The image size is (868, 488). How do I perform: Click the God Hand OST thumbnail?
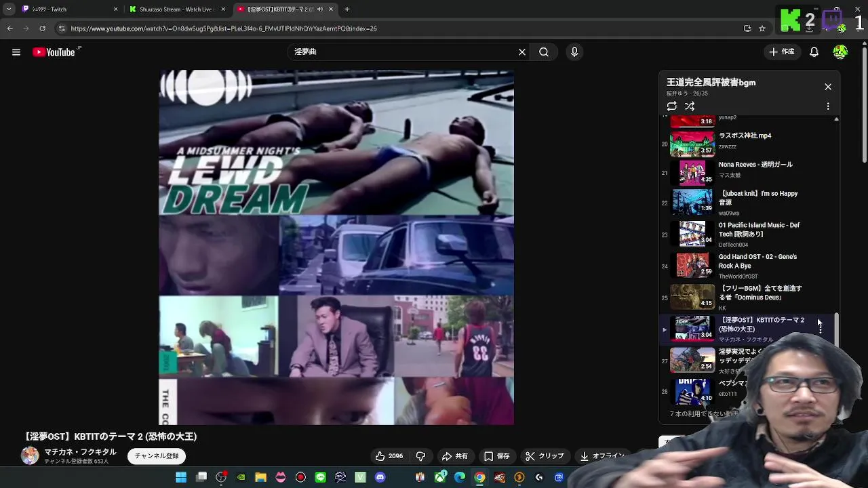point(692,266)
